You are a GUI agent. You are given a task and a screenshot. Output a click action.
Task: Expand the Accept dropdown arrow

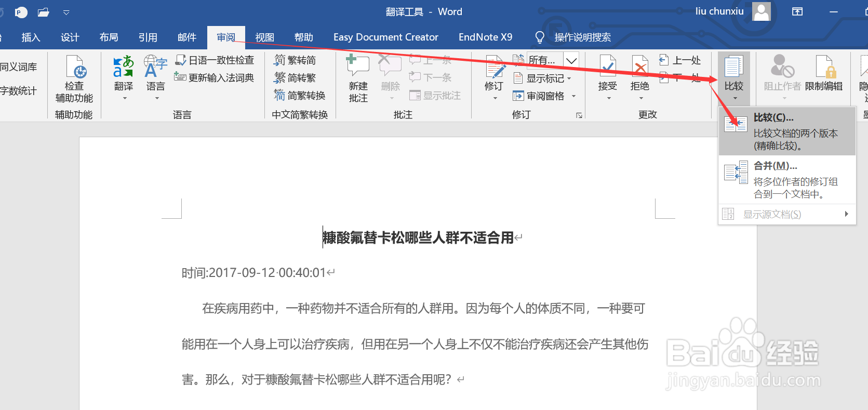click(x=609, y=98)
